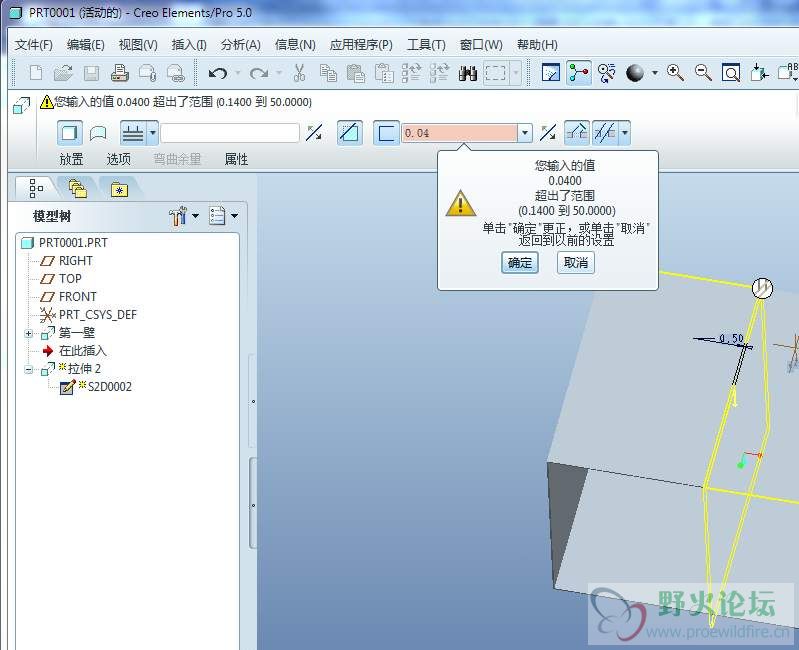Open a file with folder icon

click(x=63, y=73)
